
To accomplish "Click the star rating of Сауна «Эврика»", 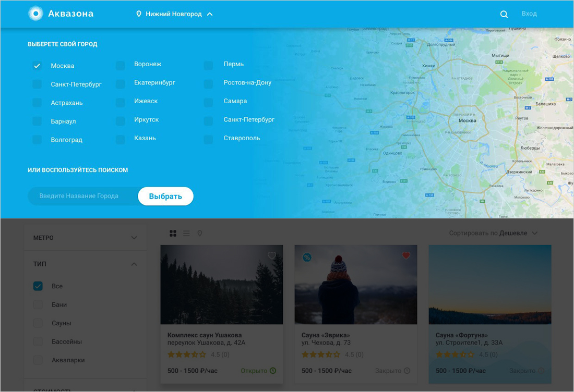I will click(321, 354).
